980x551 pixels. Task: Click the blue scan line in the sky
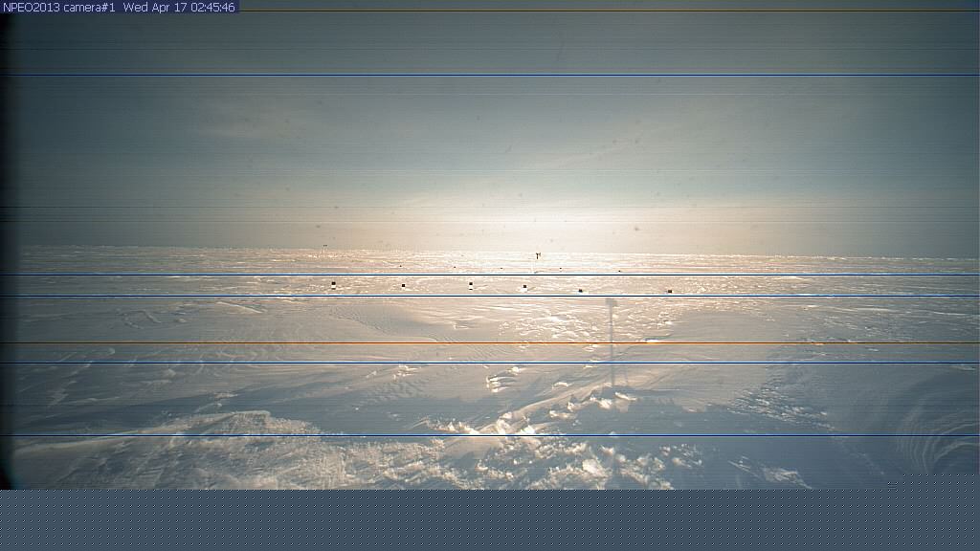pos(479,75)
